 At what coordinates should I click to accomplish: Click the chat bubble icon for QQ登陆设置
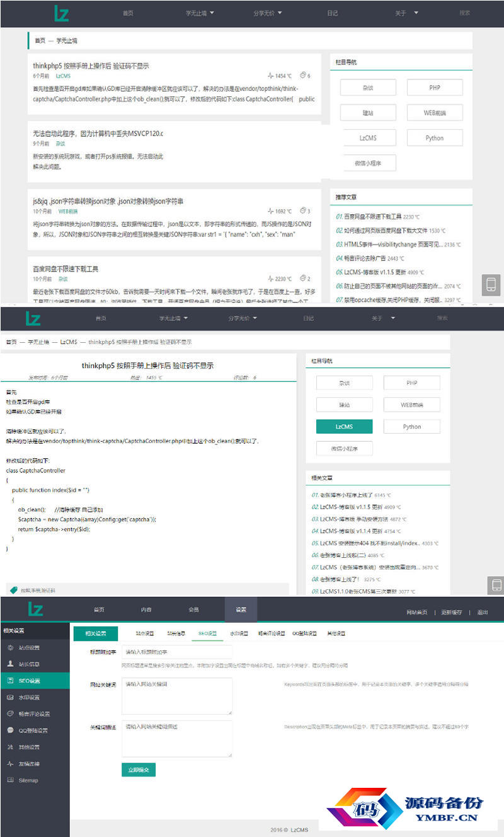pos(10,730)
